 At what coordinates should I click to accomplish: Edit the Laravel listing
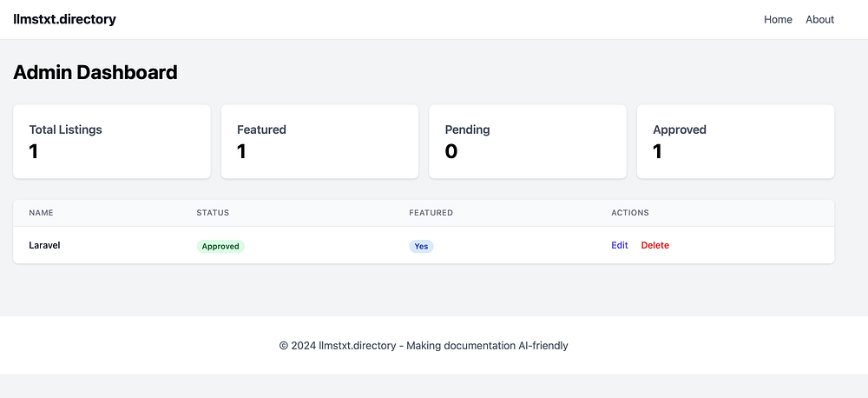(x=619, y=245)
